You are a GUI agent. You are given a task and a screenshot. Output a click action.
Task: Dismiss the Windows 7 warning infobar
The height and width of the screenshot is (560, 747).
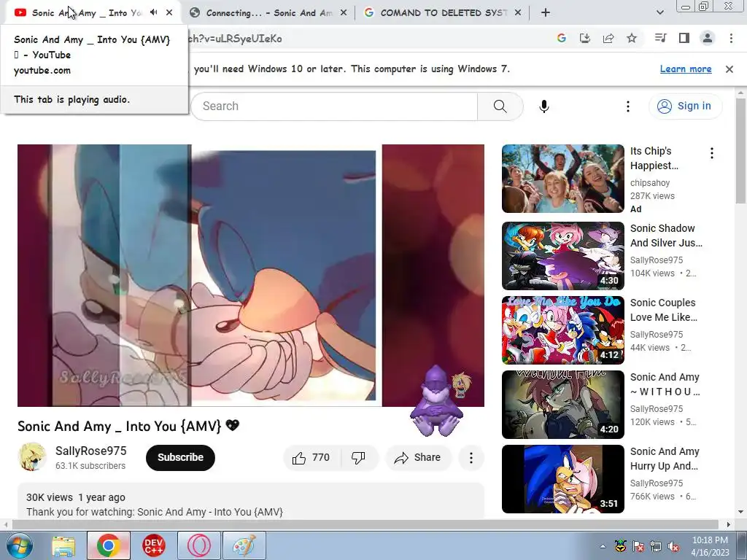click(729, 69)
